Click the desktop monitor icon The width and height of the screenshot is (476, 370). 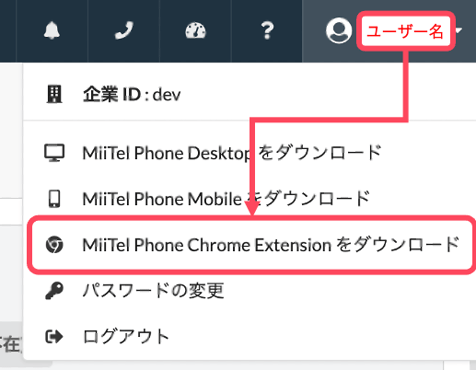[x=54, y=153]
